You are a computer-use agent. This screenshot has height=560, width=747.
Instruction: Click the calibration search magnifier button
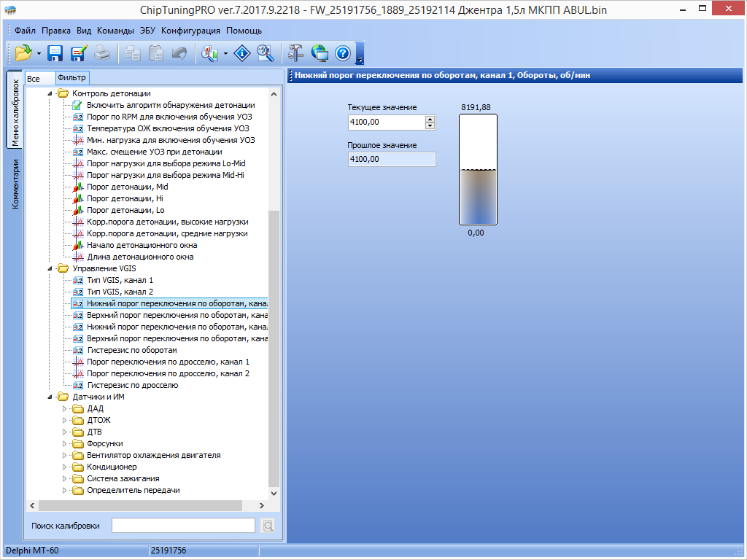click(x=268, y=526)
